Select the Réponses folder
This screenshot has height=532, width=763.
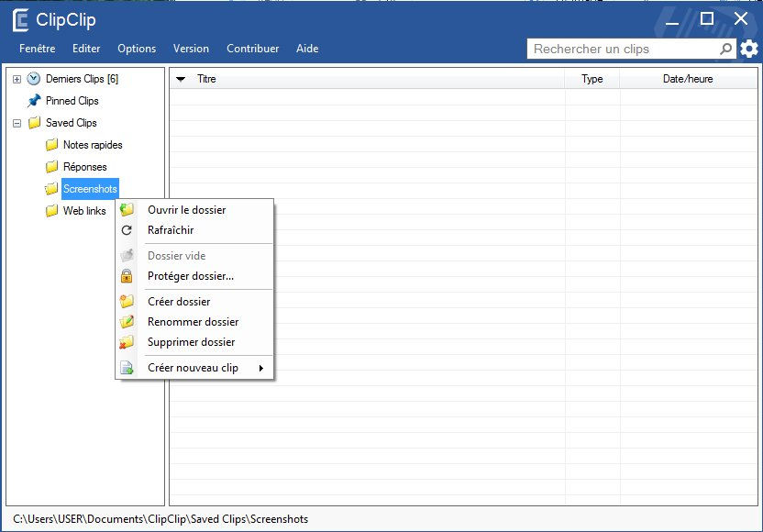click(84, 167)
